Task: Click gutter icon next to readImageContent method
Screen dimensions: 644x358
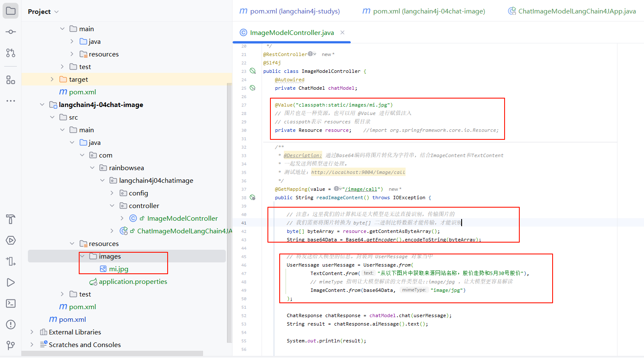Action: pos(253,198)
